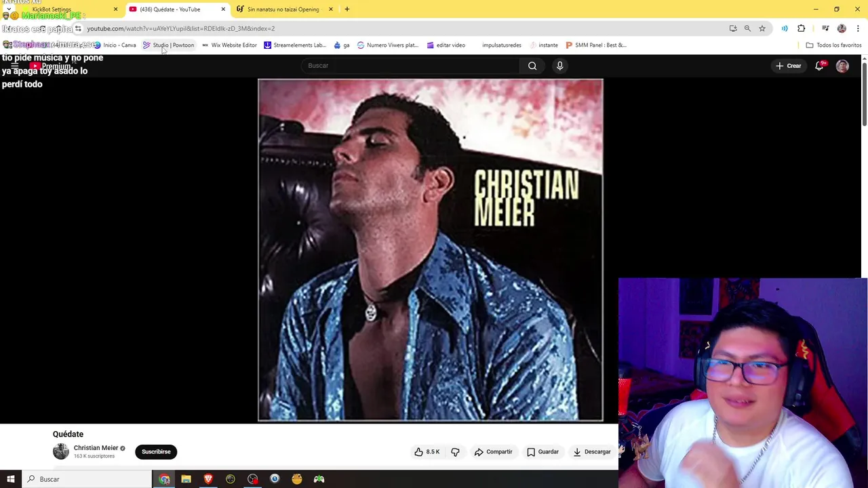The width and height of the screenshot is (868, 488).
Task: Open the Windows Start menu
Action: 11,479
